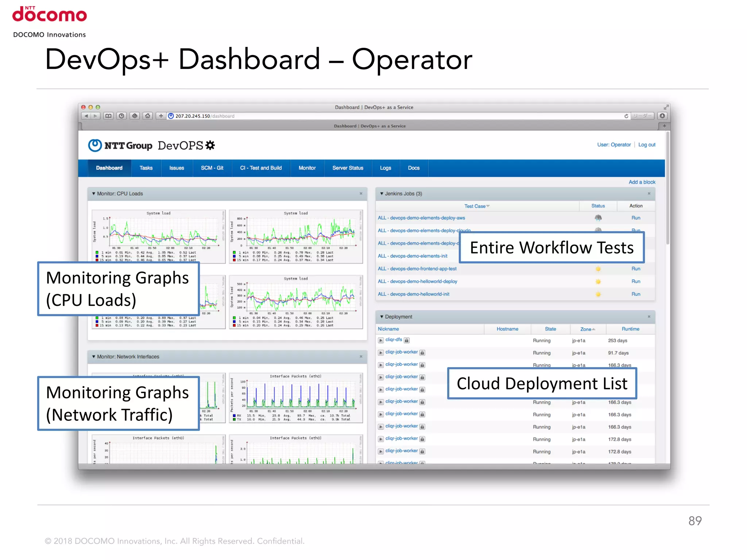Click the browser forward arrow button
The width and height of the screenshot is (747, 560).
[95, 116]
